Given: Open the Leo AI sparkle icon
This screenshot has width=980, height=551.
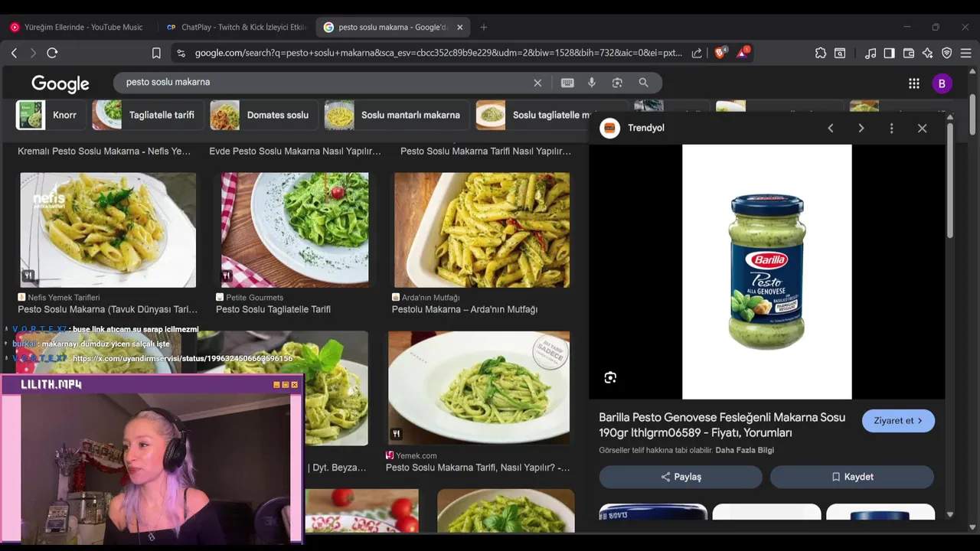Looking at the screenshot, I should coord(928,53).
